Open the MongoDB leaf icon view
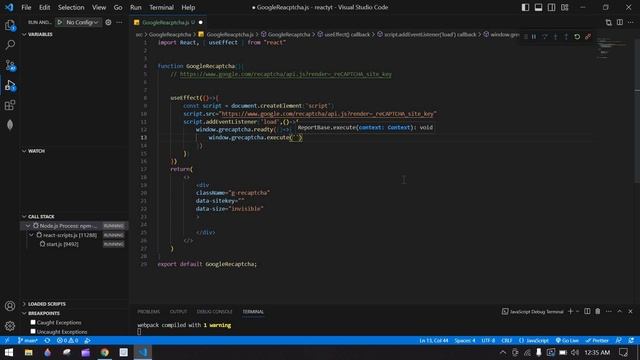640x360 pixels. click(10, 125)
